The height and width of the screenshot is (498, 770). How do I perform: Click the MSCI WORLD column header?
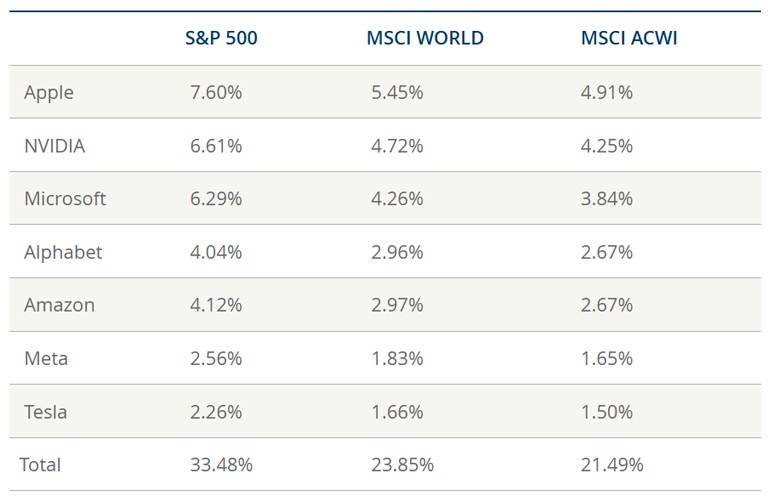click(x=424, y=38)
